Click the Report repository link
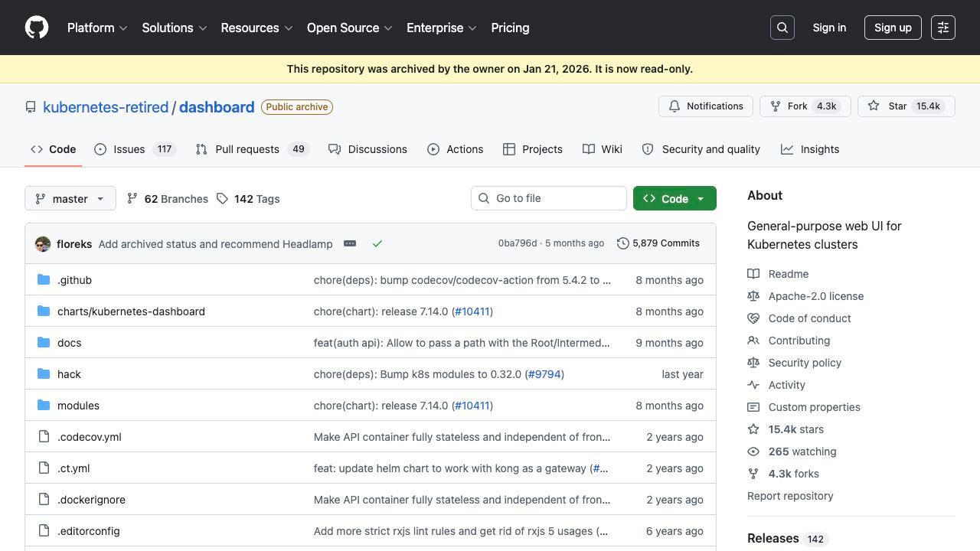Screen dimensions: 980x551 pos(790,496)
